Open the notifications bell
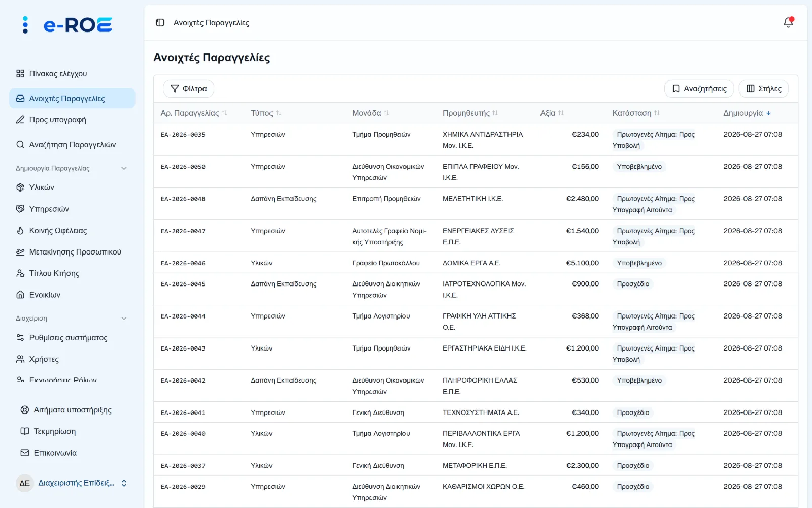Image resolution: width=812 pixels, height=508 pixels. [x=788, y=22]
